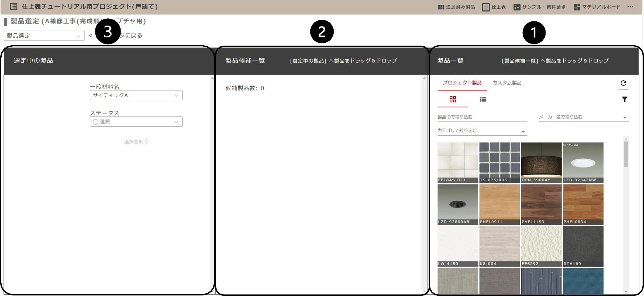Expand the 製品選定 dropdown

pos(44,36)
